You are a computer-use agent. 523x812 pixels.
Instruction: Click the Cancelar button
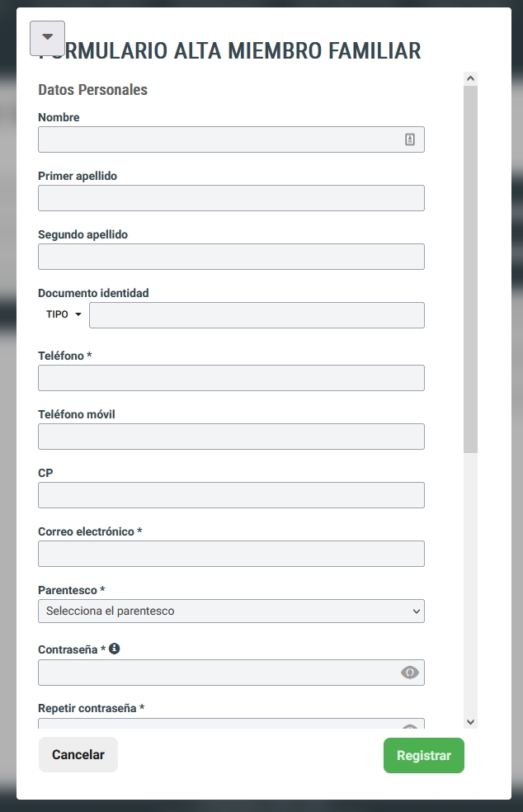click(78, 754)
